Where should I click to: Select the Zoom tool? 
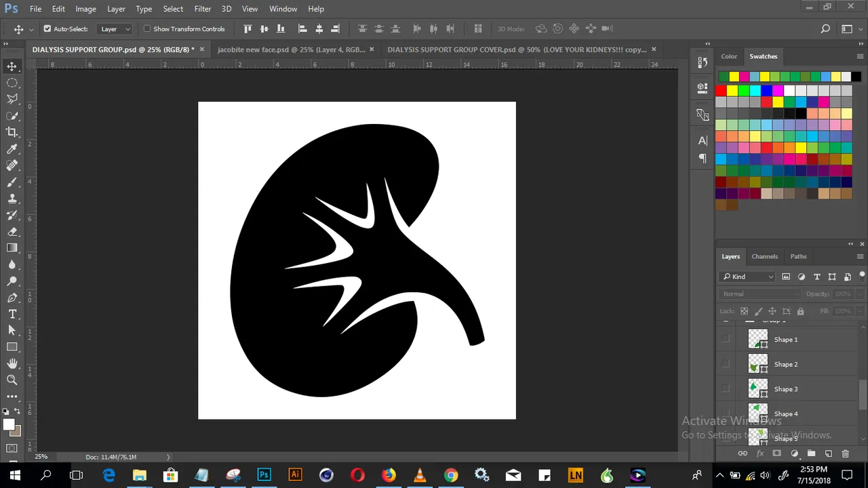(12, 380)
